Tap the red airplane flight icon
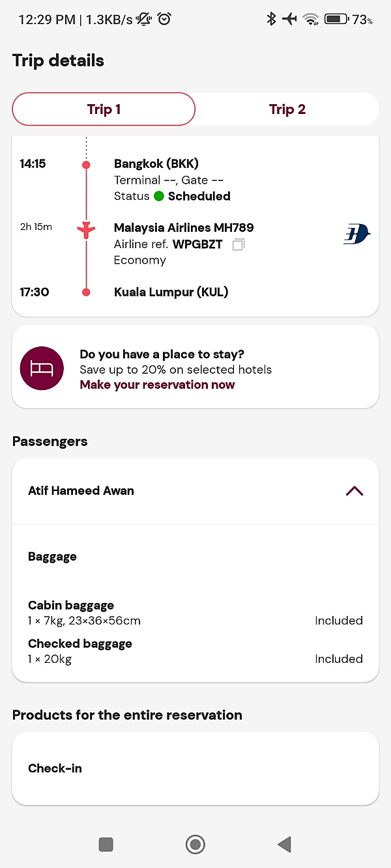 point(86,230)
